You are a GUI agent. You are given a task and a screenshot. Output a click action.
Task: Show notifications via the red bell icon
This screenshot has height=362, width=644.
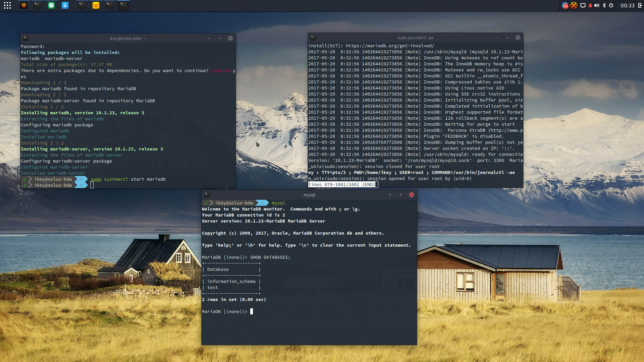pos(590,5)
